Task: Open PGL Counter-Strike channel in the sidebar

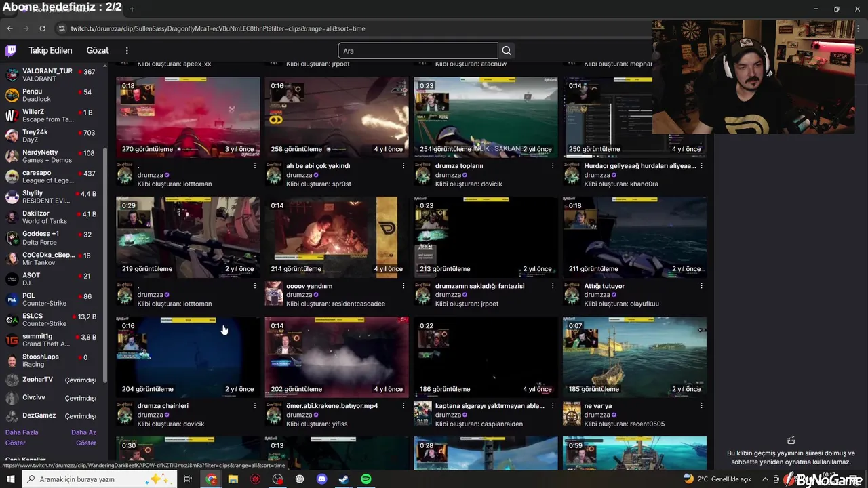Action: pos(52,299)
